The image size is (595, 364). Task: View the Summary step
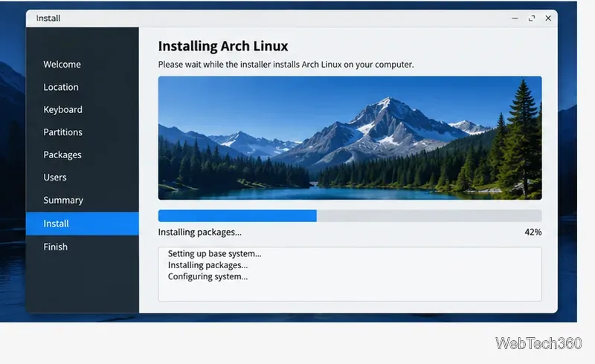[63, 201]
